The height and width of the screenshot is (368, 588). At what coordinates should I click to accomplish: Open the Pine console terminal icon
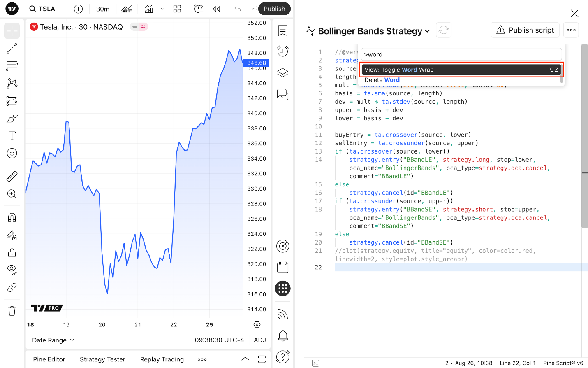(x=315, y=363)
